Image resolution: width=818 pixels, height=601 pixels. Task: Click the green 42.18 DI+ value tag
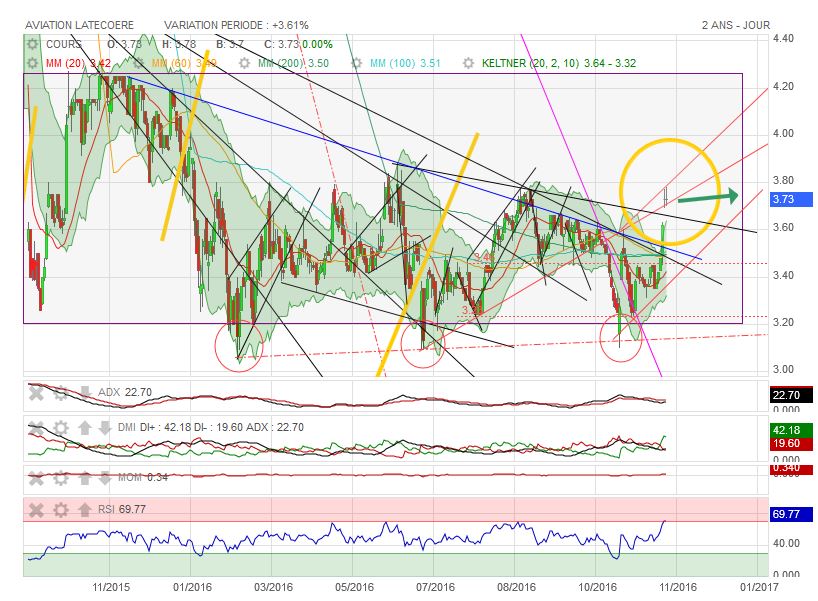(x=791, y=430)
